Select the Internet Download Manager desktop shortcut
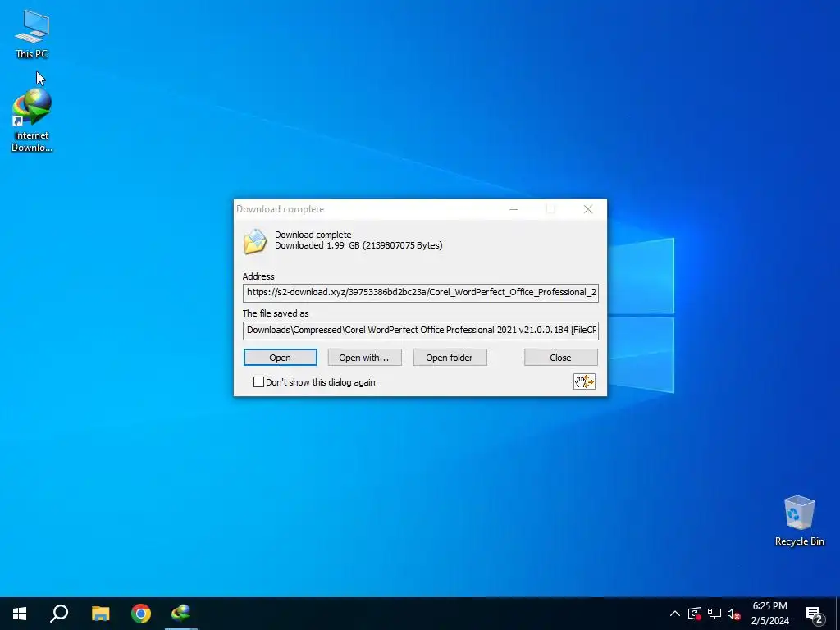 [x=32, y=121]
